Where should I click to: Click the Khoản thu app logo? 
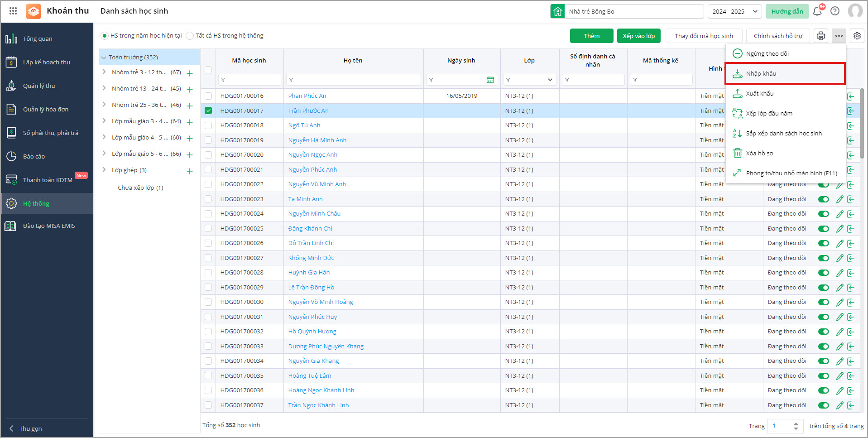click(x=34, y=11)
